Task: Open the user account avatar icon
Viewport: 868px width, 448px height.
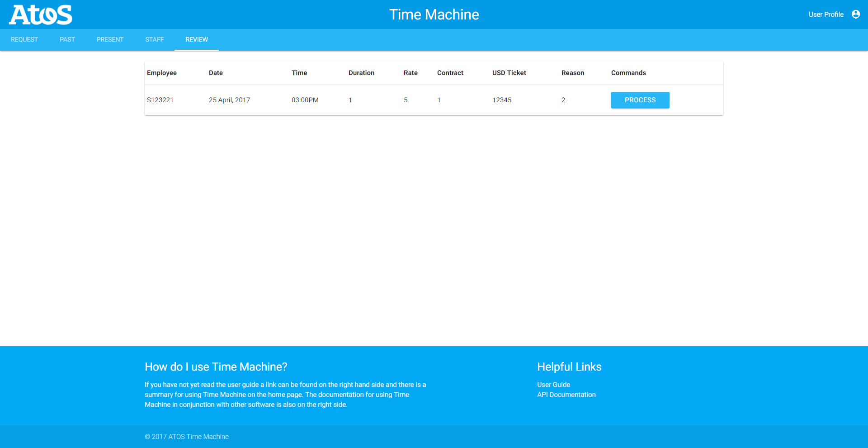Action: (x=855, y=14)
